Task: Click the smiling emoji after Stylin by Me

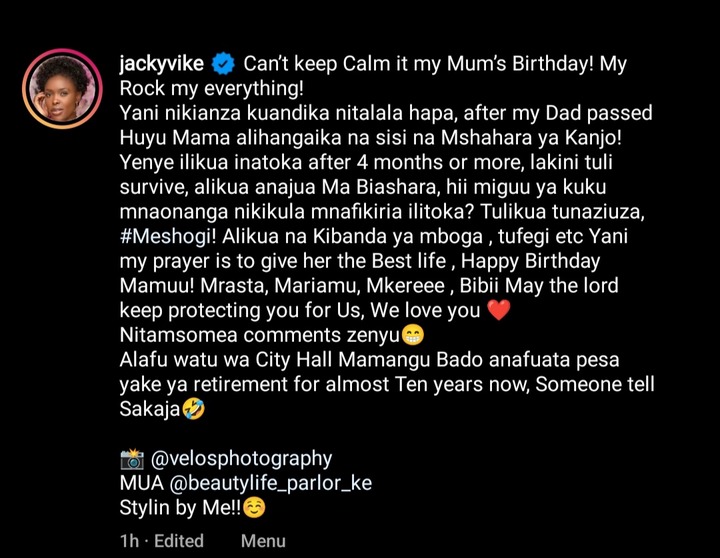Action: (254, 508)
